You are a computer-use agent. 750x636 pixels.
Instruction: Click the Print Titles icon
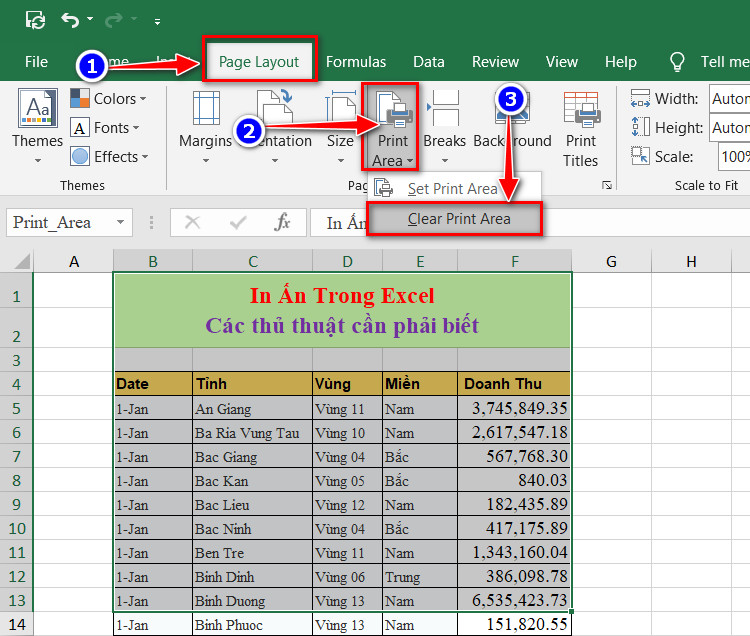tap(581, 110)
